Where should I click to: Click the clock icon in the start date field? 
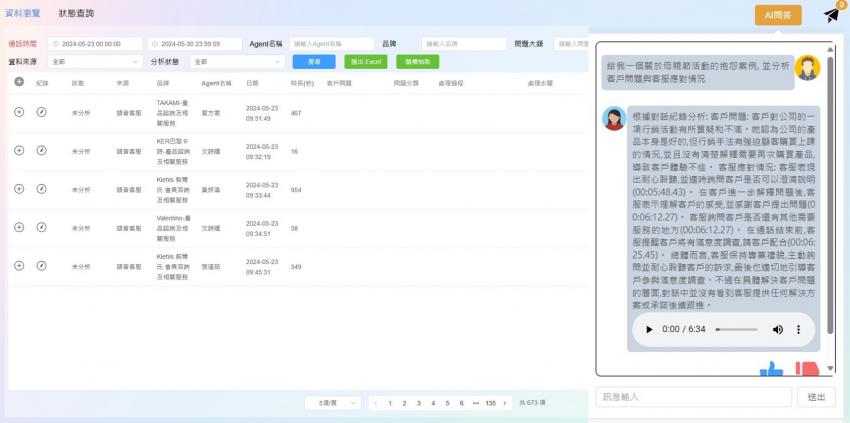pyautogui.click(x=56, y=44)
